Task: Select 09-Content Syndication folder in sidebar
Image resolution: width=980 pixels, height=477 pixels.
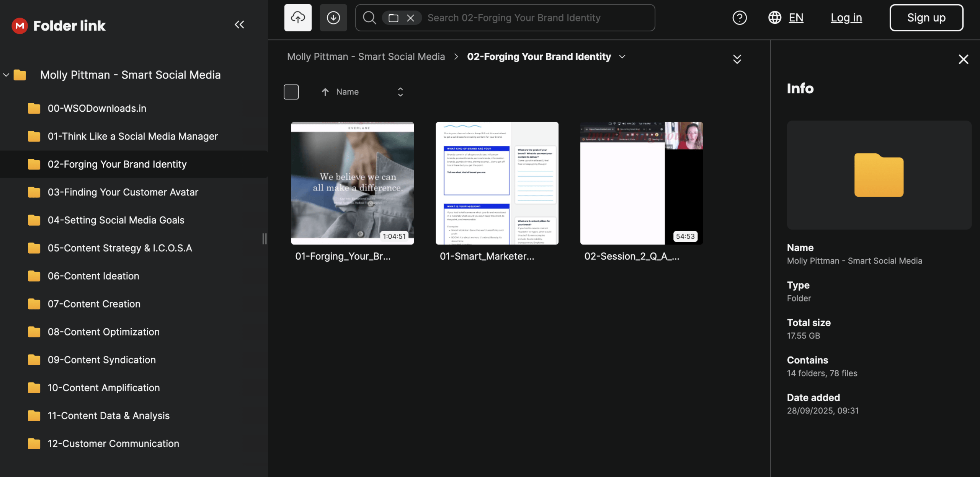Action: [101, 360]
